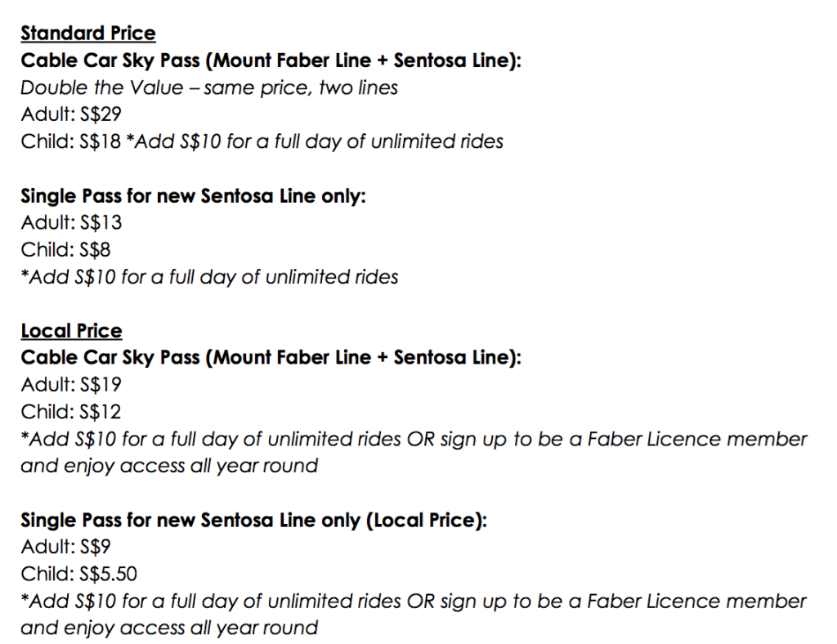Click the Adult: S$9 price line
837x644 pixels.
tap(65, 547)
